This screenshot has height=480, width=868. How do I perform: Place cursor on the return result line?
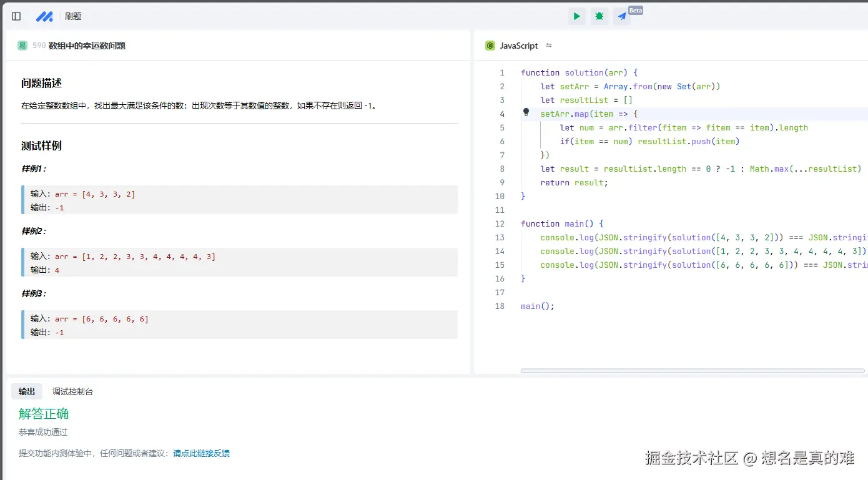(574, 182)
